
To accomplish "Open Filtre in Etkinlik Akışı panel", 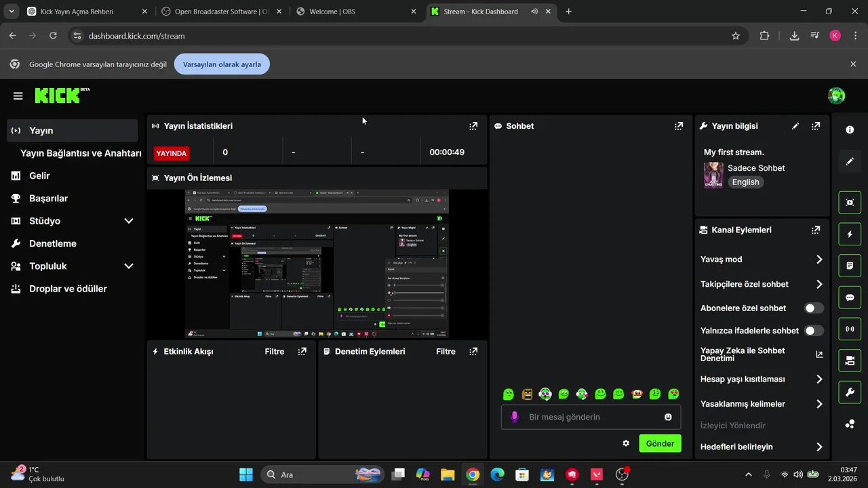I will 275,351.
